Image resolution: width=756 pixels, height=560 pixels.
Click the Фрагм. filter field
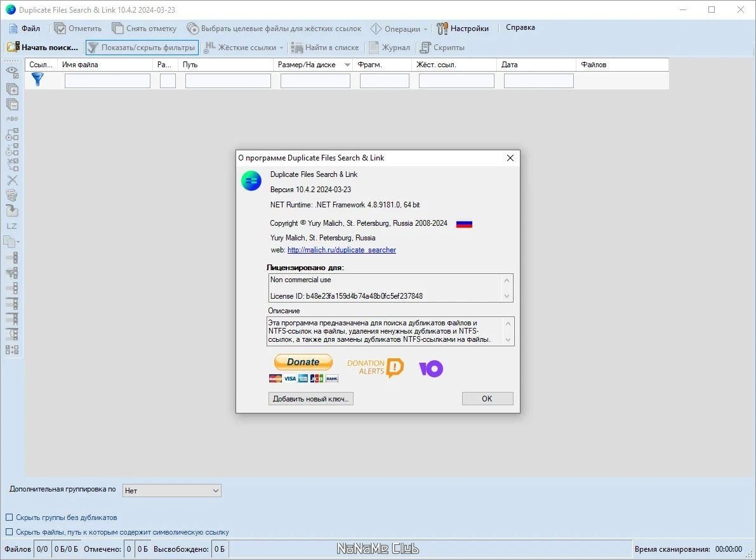point(385,81)
